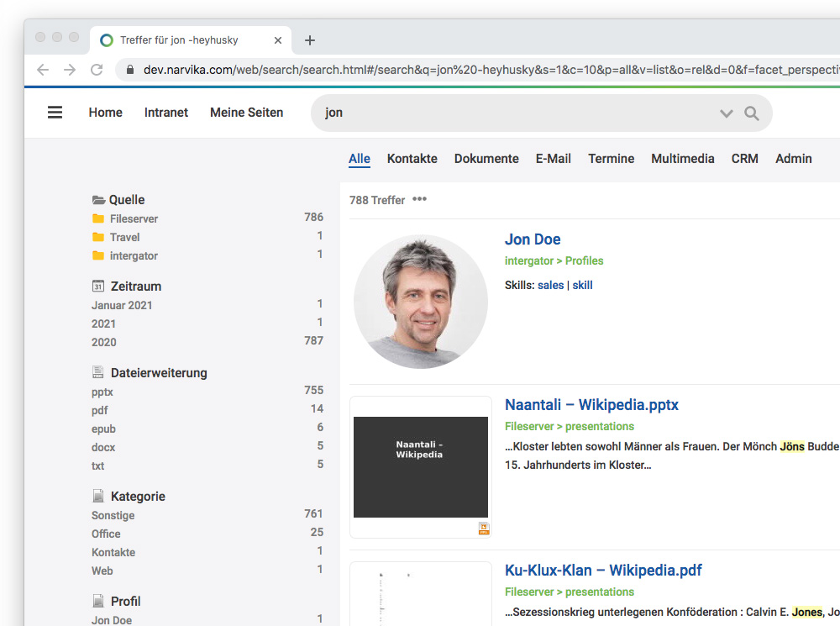Viewport: 840px width, 626px height.
Task: Click the search magnifier icon
Action: (x=752, y=113)
